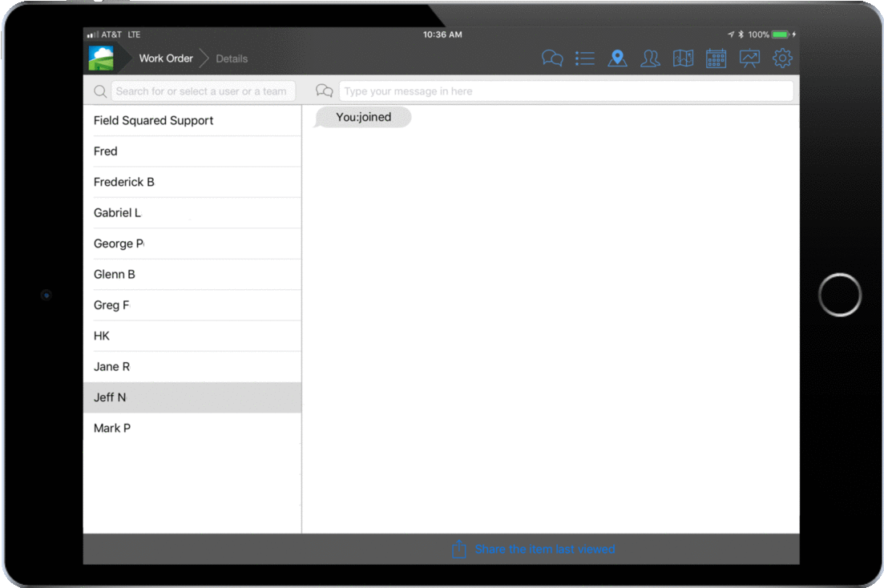The width and height of the screenshot is (884, 588).
Task: Click the share icon at the bottom
Action: [459, 550]
